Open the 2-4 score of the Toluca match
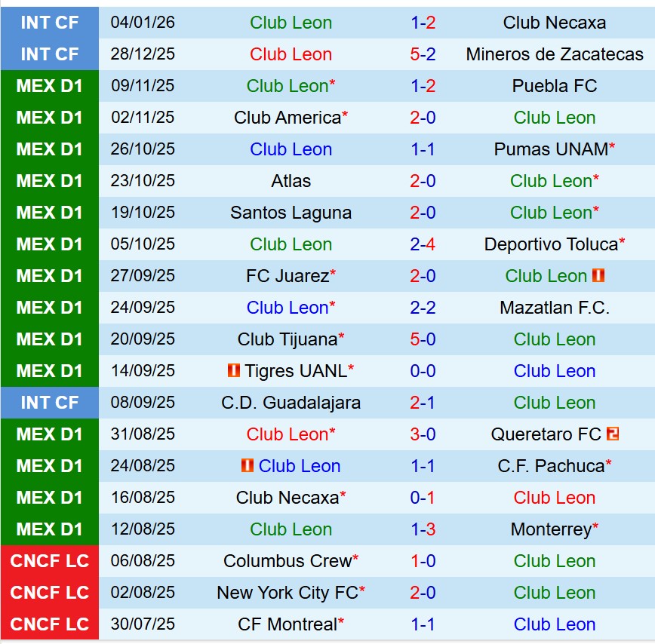 423,244
